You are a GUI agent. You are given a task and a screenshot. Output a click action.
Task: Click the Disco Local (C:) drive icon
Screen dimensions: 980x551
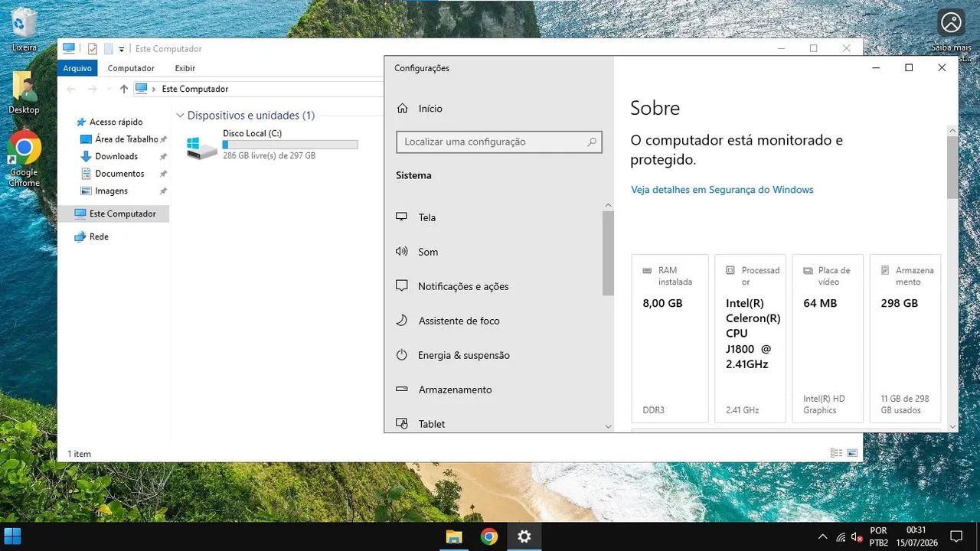tap(202, 148)
